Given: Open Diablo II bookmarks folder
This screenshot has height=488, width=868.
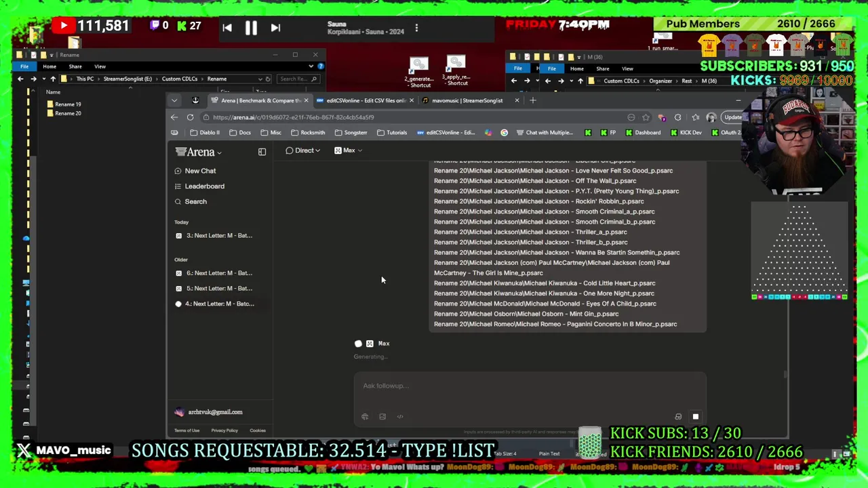Looking at the screenshot, I should [205, 133].
